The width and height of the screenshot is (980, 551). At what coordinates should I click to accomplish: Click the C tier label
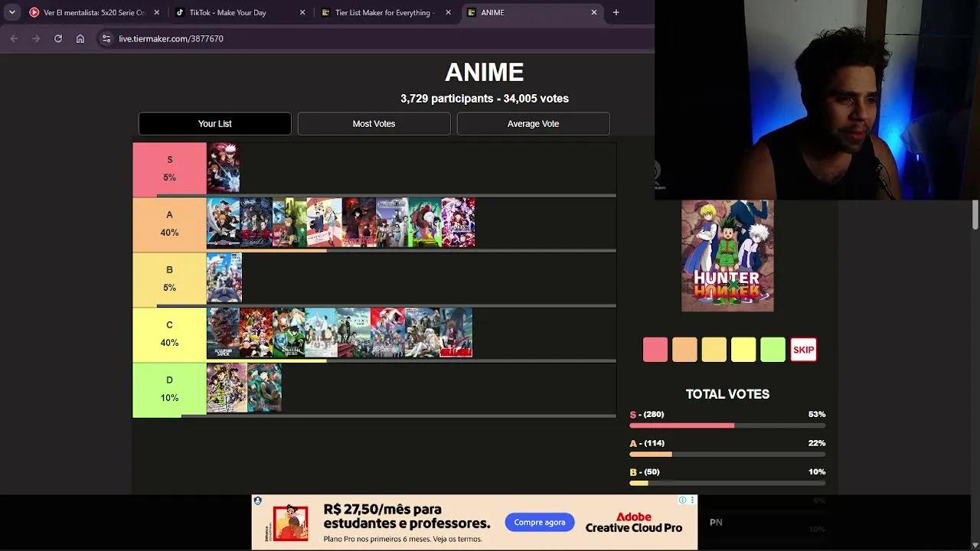coord(169,334)
